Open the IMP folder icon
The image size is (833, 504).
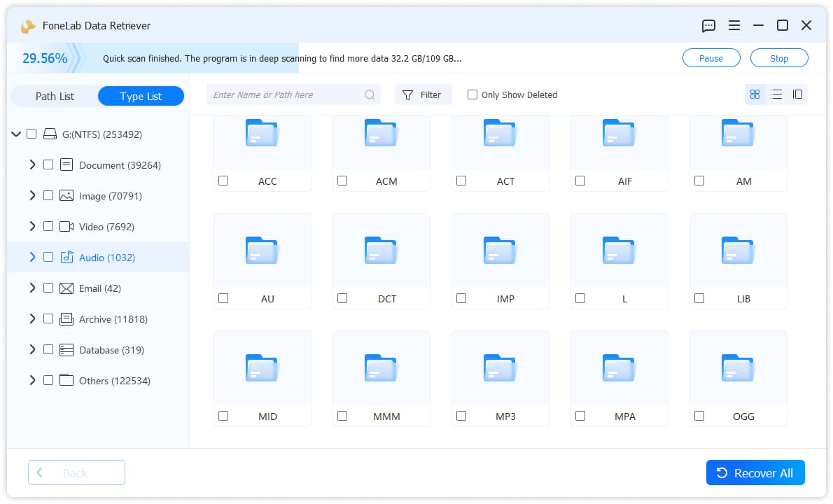tap(499, 250)
